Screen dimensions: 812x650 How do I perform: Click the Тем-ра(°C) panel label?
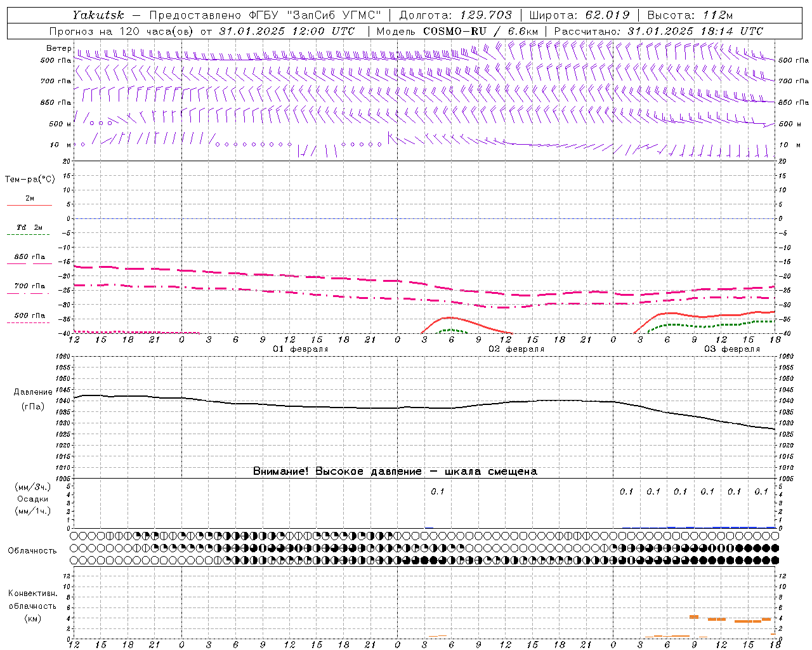[x=30, y=180]
